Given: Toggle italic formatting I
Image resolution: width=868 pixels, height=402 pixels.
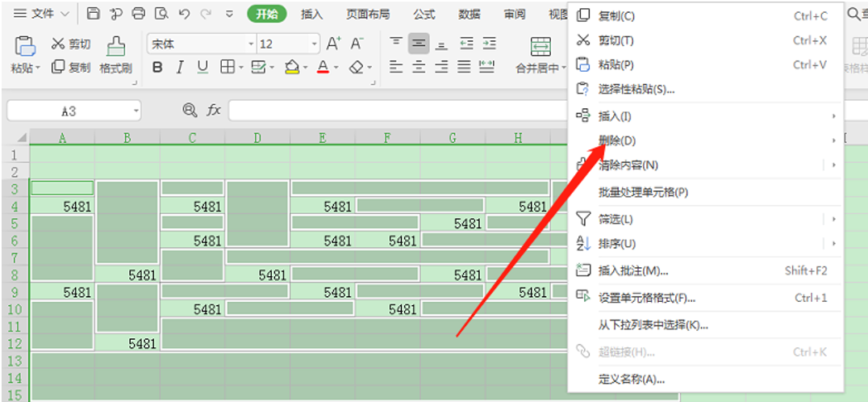Looking at the screenshot, I should coord(180,68).
